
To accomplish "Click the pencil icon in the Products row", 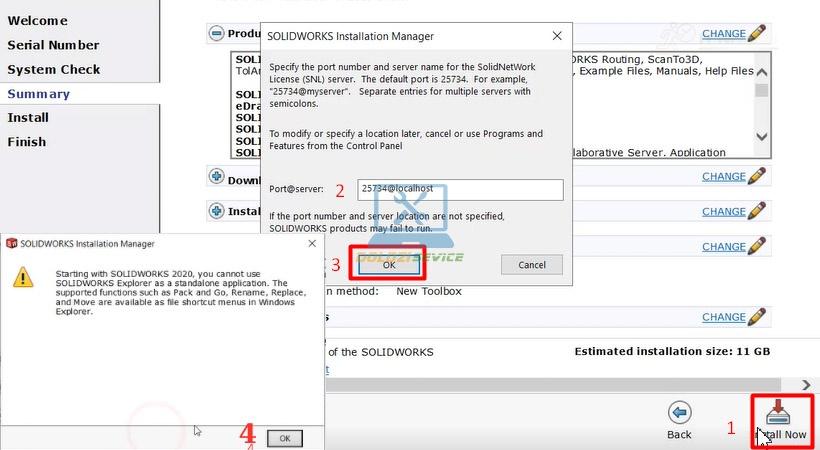I will [x=757, y=33].
